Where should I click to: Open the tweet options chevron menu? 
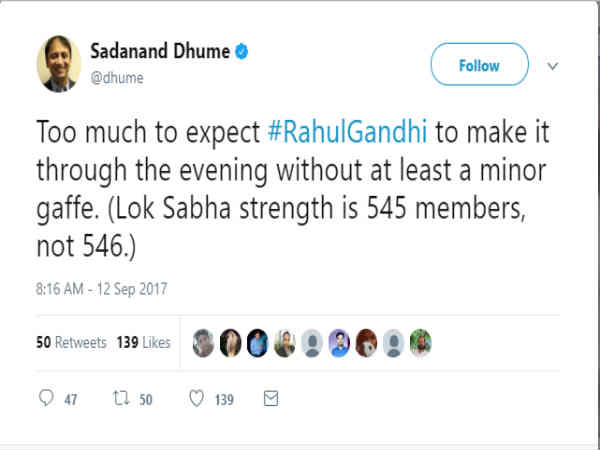click(552, 66)
